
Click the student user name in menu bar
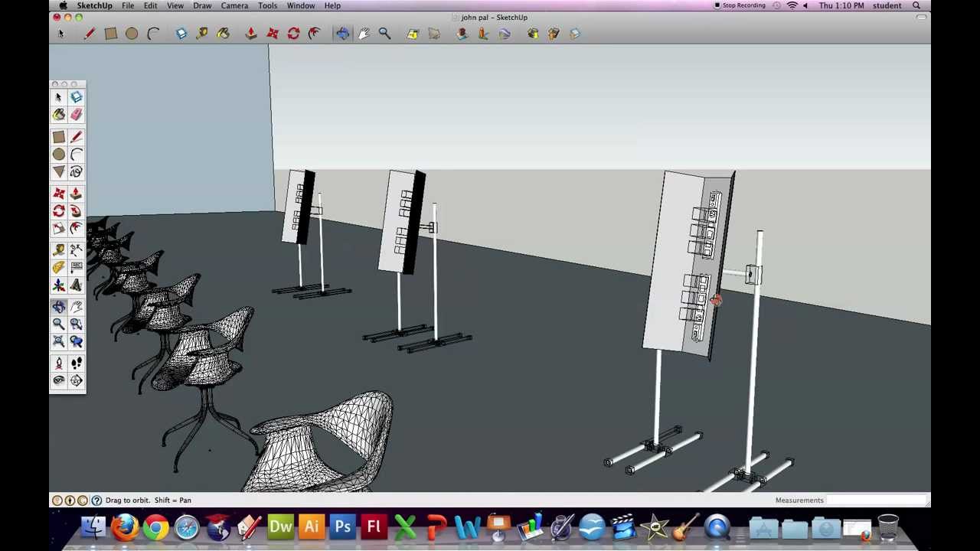coord(887,5)
